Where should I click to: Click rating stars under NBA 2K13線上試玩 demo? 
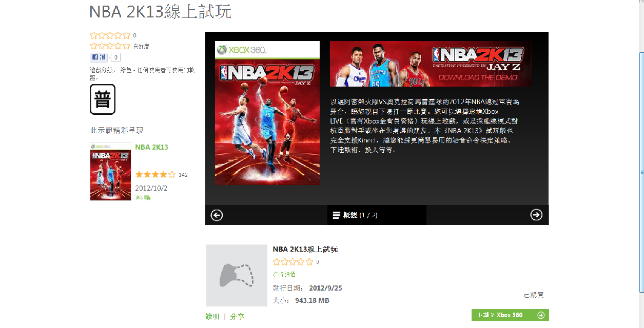(292, 262)
